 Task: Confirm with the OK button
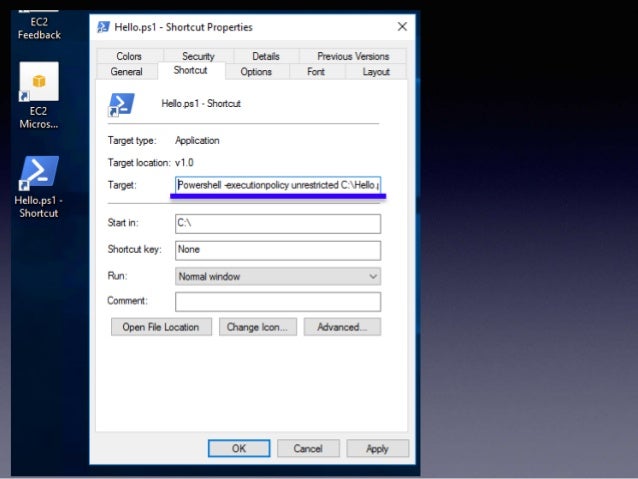click(239, 448)
